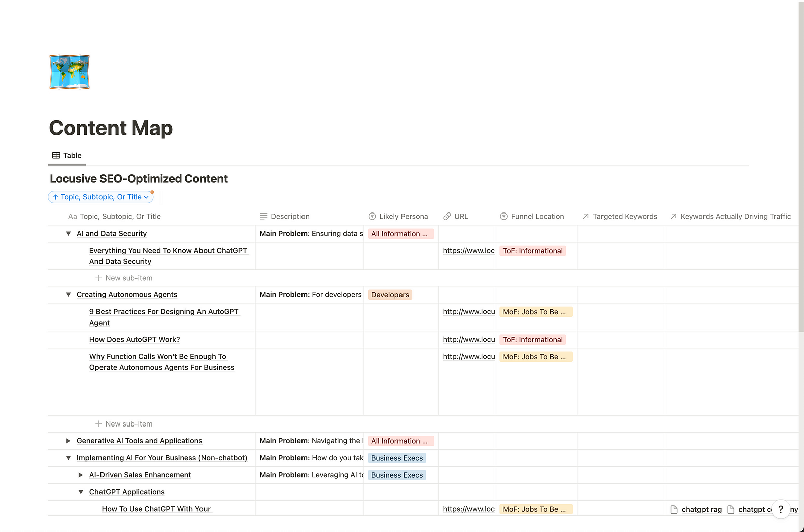
Task: Click the arrow icon on Keywords Actually Driving Traffic
Action: pos(673,216)
